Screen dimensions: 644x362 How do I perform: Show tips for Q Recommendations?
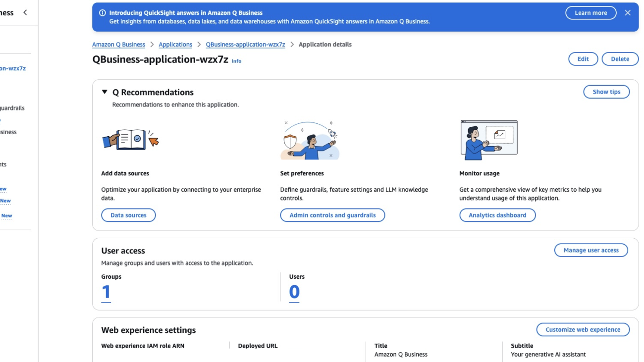coord(606,92)
